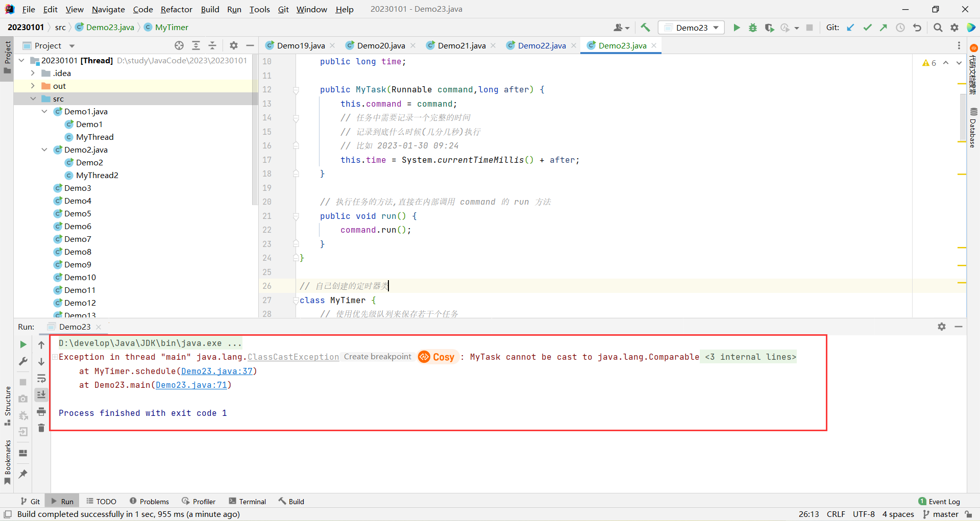This screenshot has height=521, width=980.
Task: Open the Tools menu
Action: pos(259,9)
